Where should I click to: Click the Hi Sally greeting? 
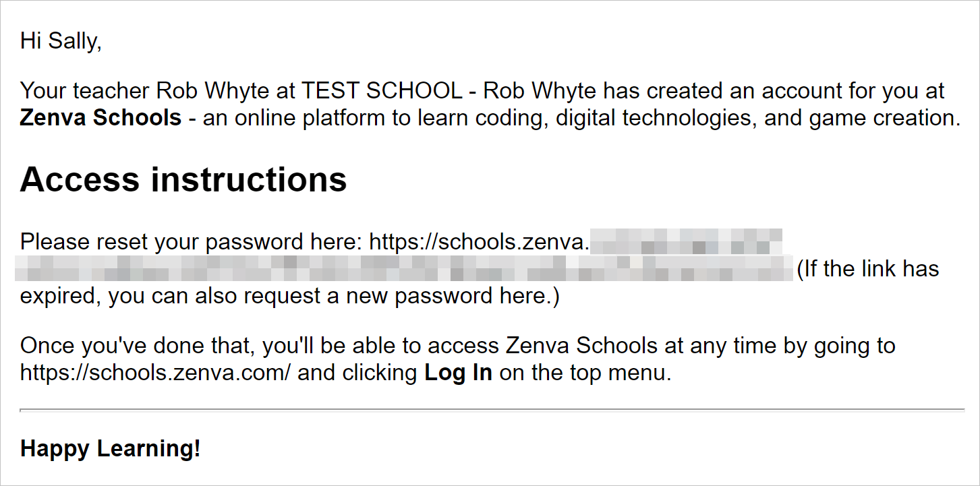tap(61, 41)
